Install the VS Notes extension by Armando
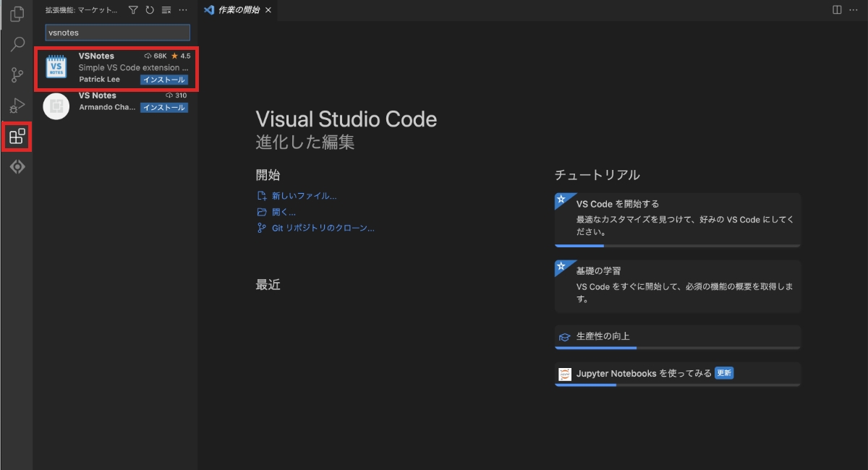Image resolution: width=868 pixels, height=470 pixels. pyautogui.click(x=164, y=108)
